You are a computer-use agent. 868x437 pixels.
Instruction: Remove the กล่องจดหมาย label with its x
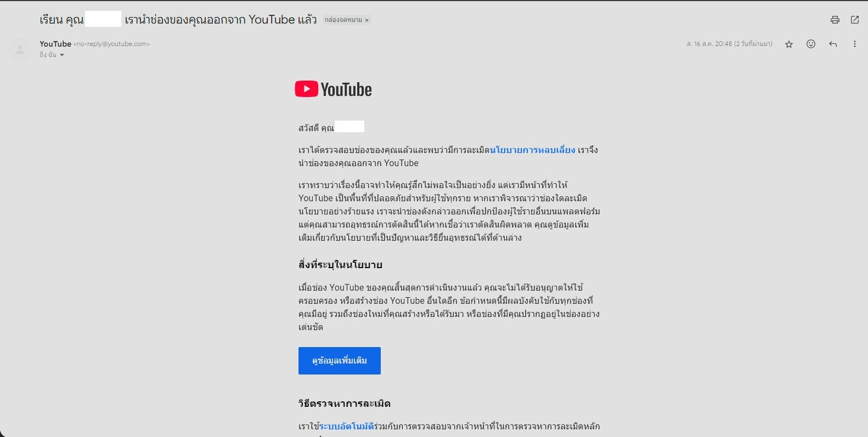coord(367,20)
